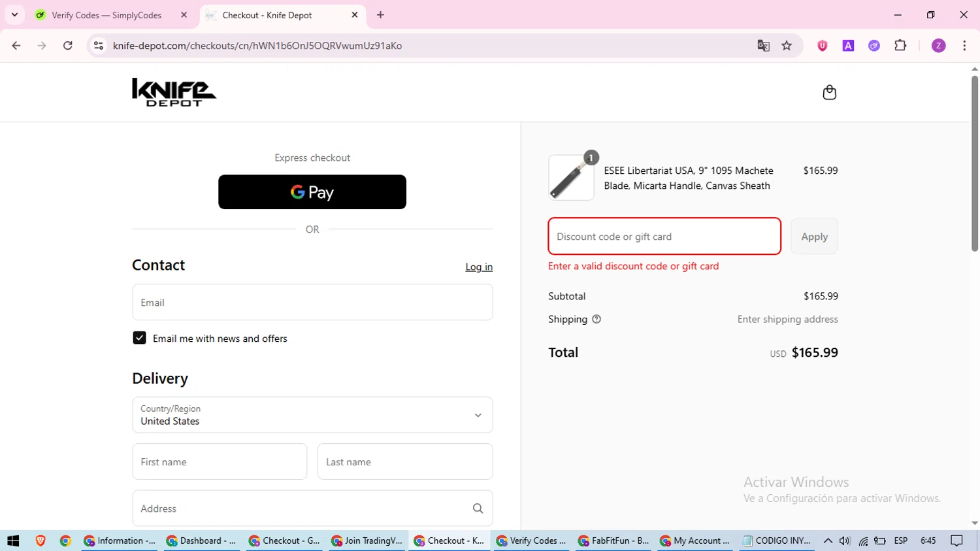Open the round purple extension icon
Viewport: 980px width, 551px height.
tap(874, 46)
